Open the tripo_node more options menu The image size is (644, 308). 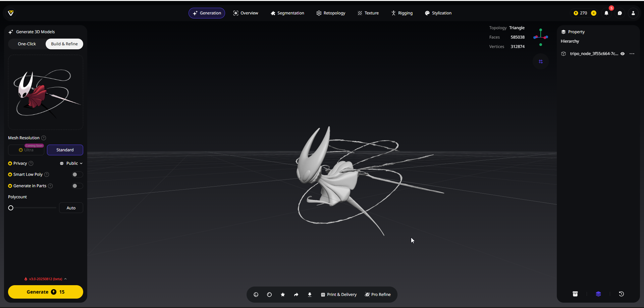point(632,54)
